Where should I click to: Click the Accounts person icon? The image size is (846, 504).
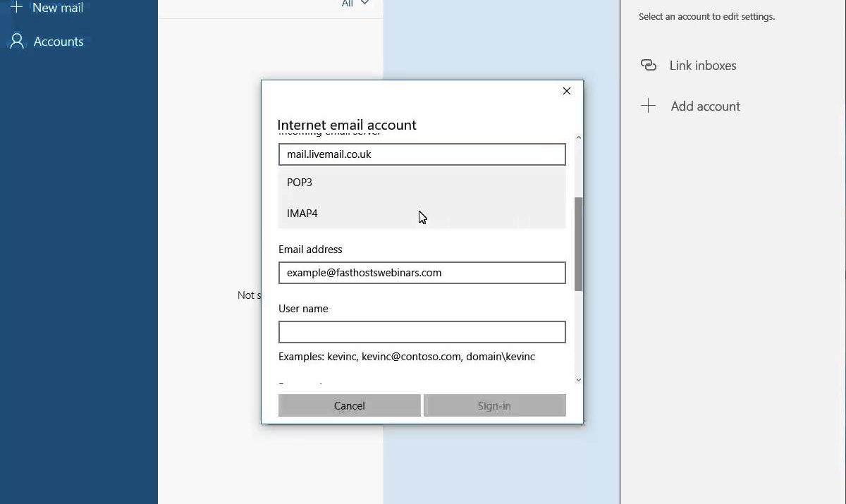tap(17, 42)
